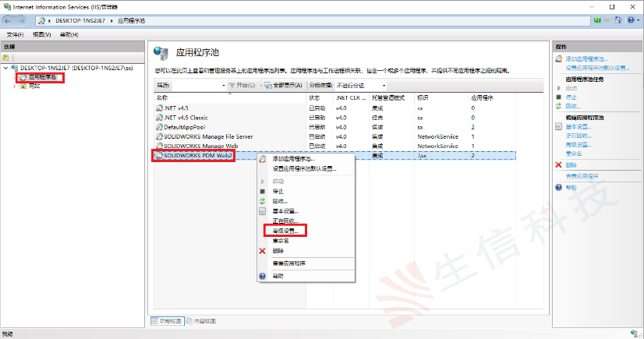This screenshot has height=339, width=644.
Task: Sort by the .NET CLR column header
Action: tap(351, 97)
